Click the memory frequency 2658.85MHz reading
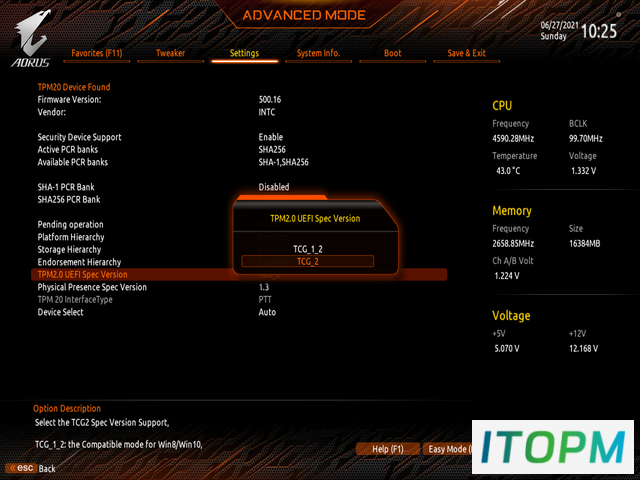This screenshot has width=640, height=480. click(x=513, y=244)
